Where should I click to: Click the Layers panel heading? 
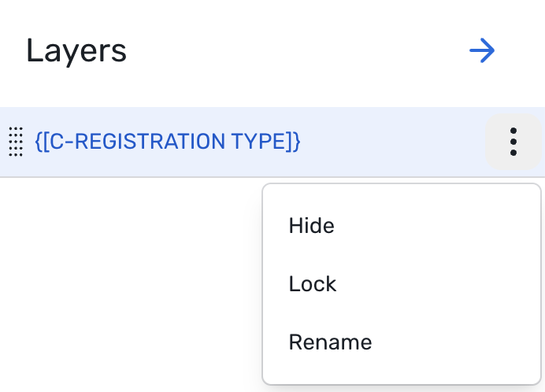(76, 51)
